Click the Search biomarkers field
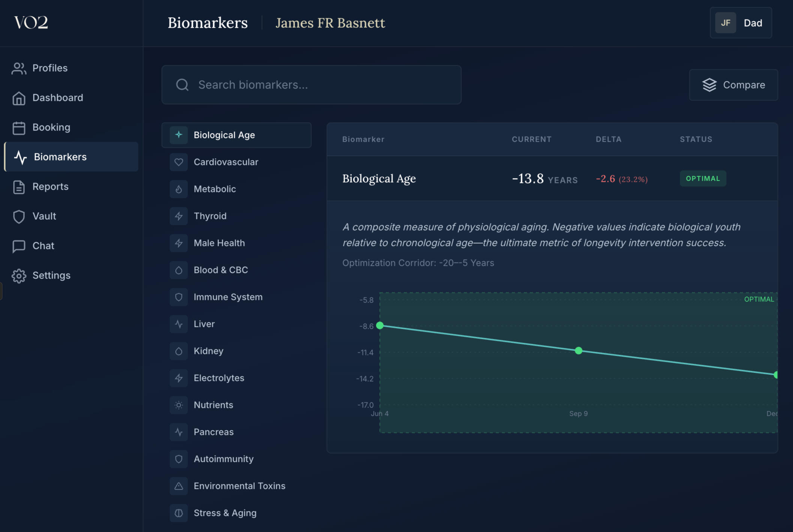This screenshot has width=793, height=532. point(311,85)
